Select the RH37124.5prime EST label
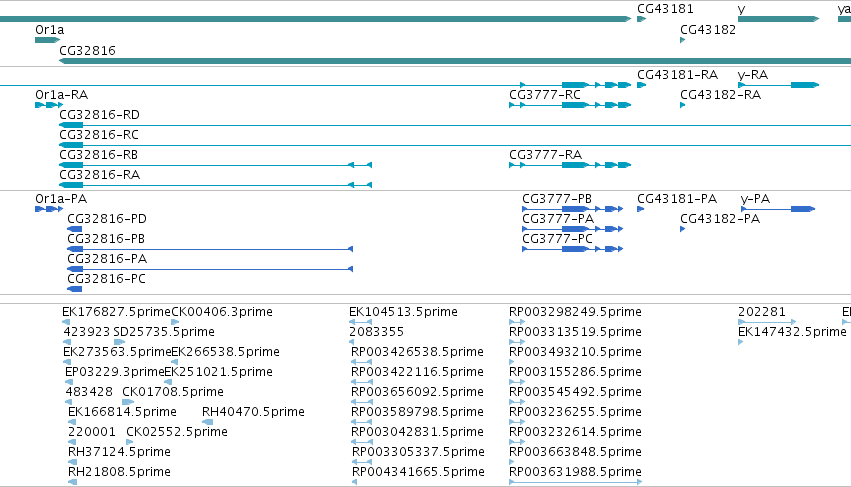The width and height of the screenshot is (851, 487). pyautogui.click(x=119, y=452)
